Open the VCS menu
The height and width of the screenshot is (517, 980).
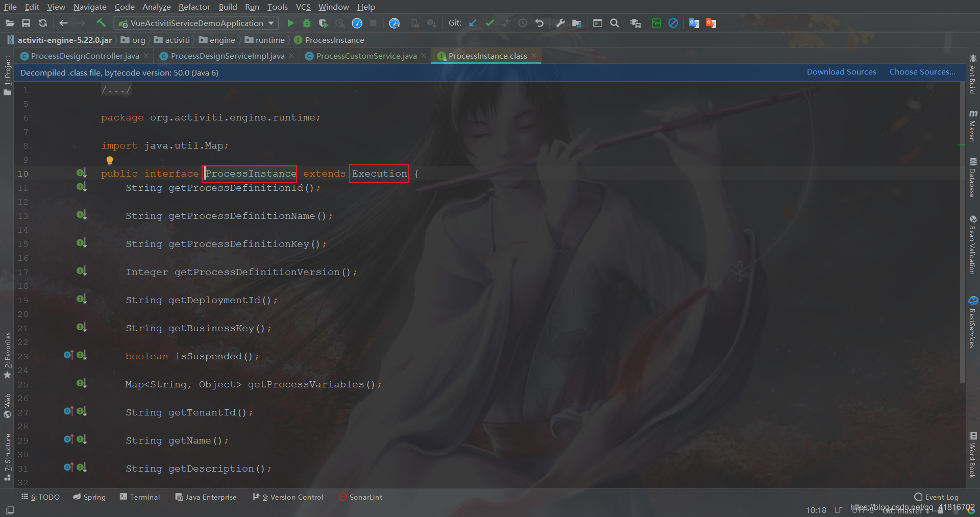[303, 7]
